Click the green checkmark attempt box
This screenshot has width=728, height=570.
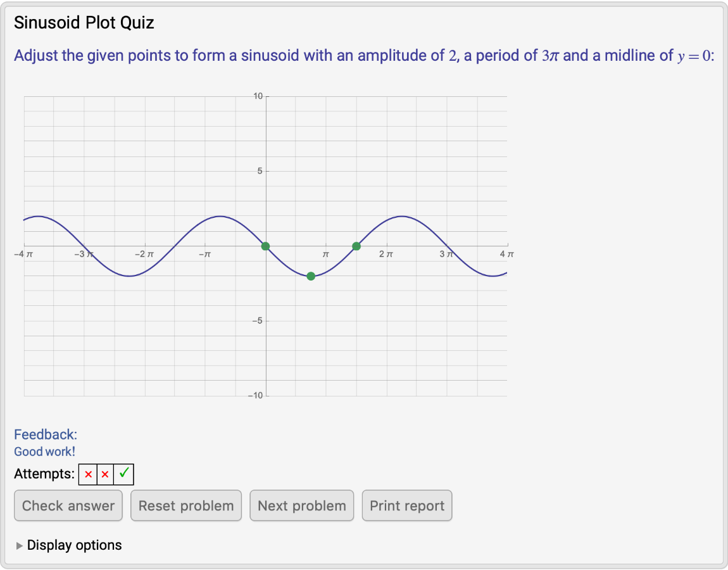pos(124,474)
